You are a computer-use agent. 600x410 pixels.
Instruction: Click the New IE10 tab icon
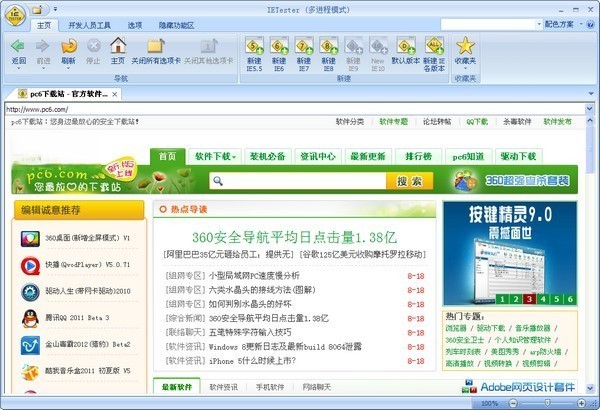tap(378, 46)
